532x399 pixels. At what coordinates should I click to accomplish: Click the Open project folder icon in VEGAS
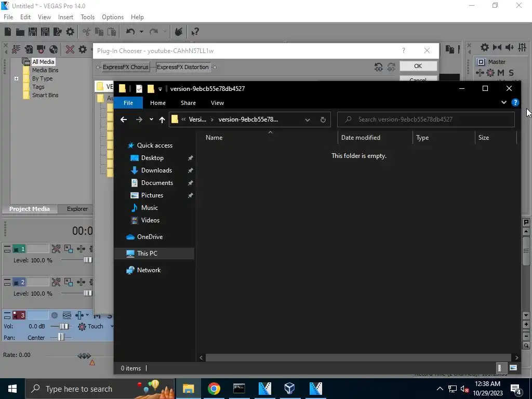[20, 32]
